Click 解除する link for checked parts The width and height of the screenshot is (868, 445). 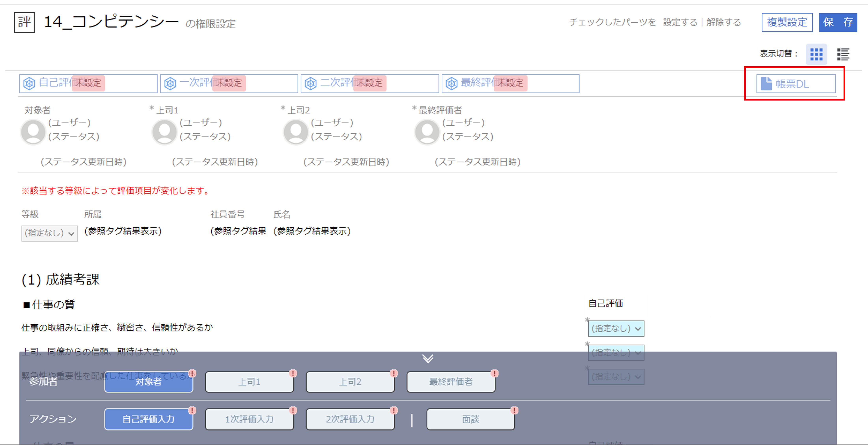tap(723, 22)
